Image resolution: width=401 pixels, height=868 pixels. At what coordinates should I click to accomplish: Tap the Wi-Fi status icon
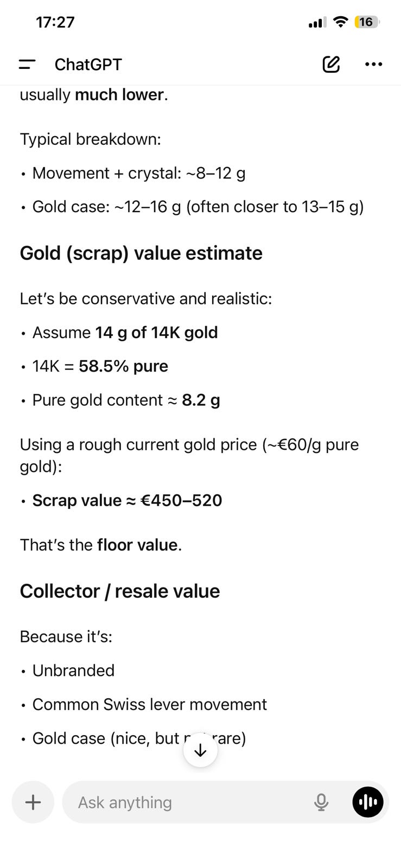[x=340, y=22]
